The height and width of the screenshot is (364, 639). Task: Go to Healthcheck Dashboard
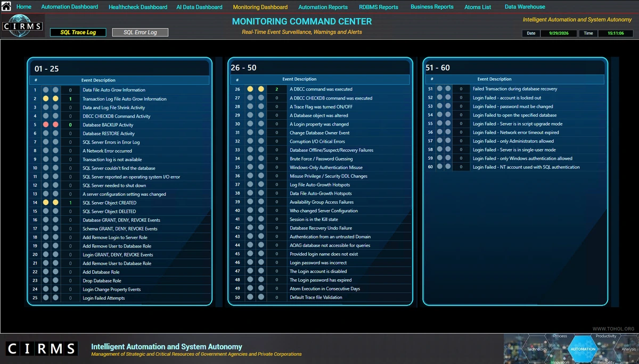pos(138,7)
